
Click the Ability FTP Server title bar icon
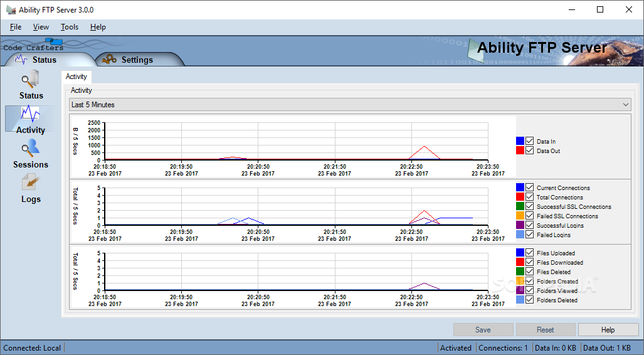(11, 10)
